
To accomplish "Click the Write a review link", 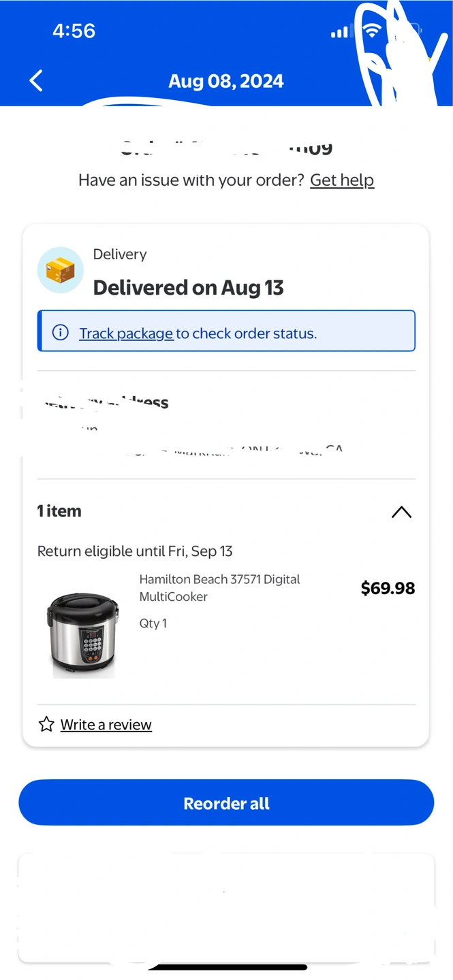I will pyautogui.click(x=106, y=725).
